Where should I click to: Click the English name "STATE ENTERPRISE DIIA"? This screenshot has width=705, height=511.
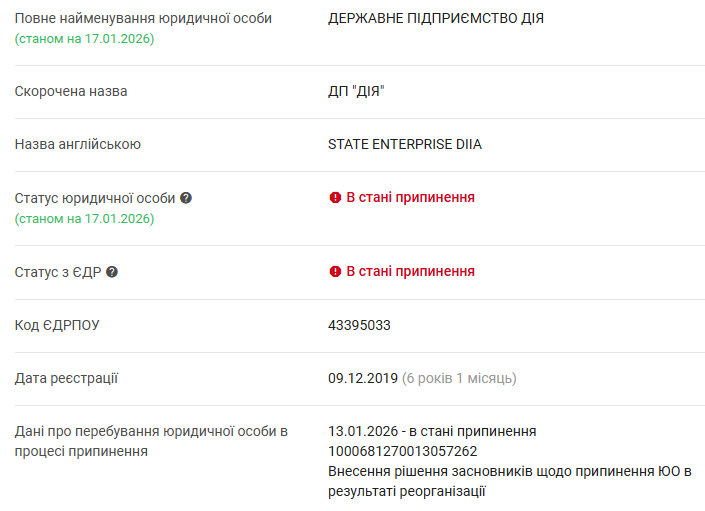(x=405, y=144)
